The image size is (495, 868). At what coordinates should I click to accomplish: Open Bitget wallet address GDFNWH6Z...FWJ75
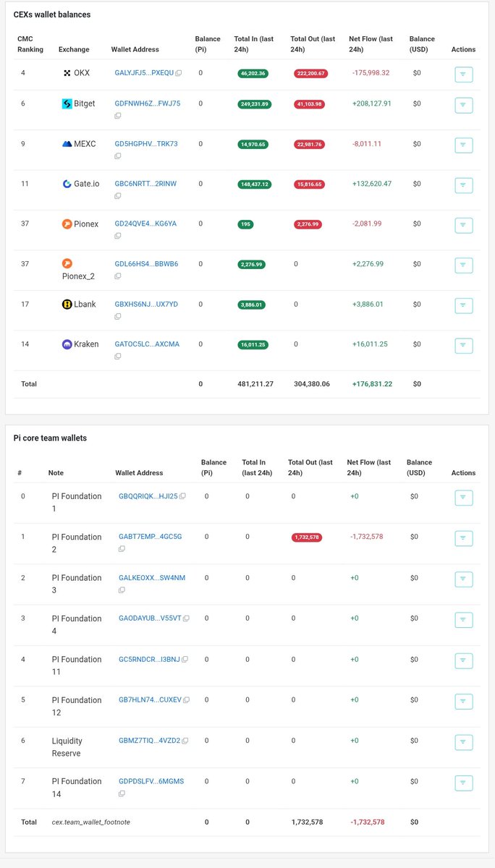tap(148, 103)
